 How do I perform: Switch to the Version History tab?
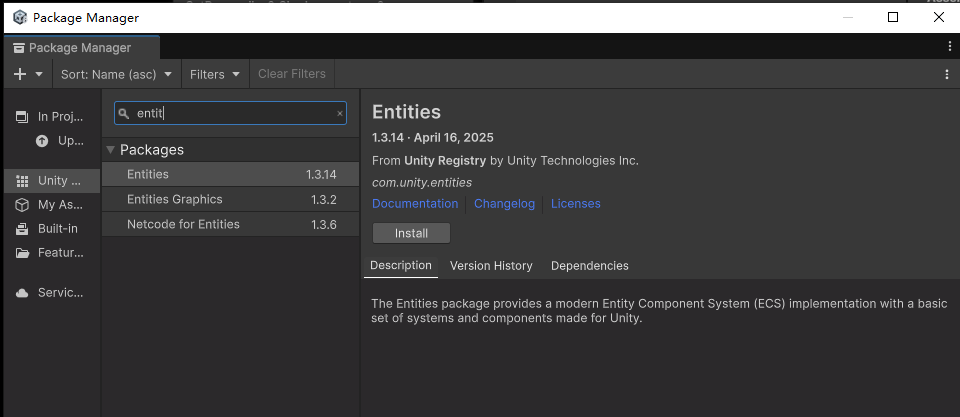click(x=491, y=266)
